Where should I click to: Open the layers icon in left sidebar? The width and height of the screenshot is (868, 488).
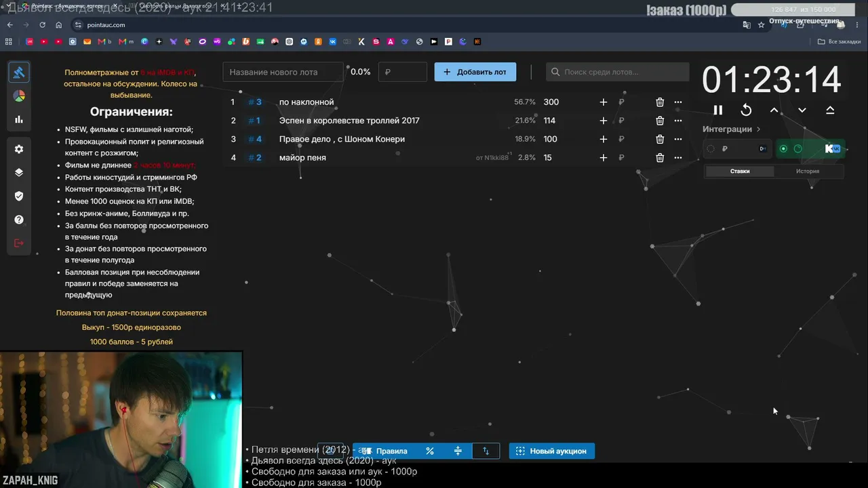tap(19, 172)
